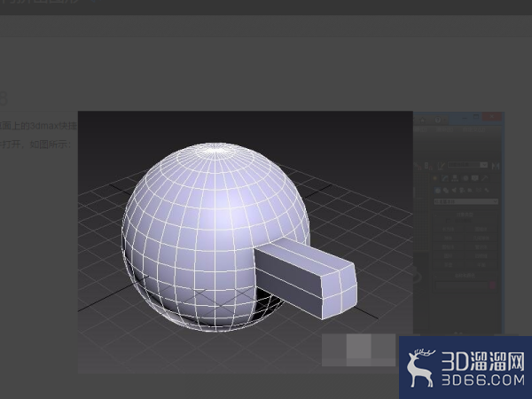Click the 圆环 (Torus) button
This screenshot has width=532, height=399.
point(448,256)
